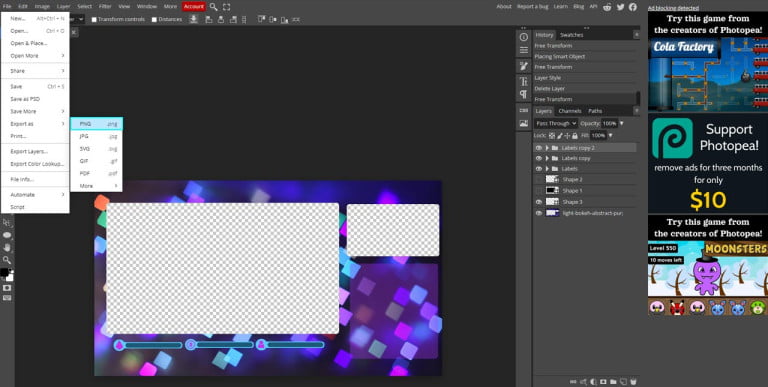Click lock image pixels brush icon
Image resolution: width=768 pixels, height=387 pixels.
(560, 136)
